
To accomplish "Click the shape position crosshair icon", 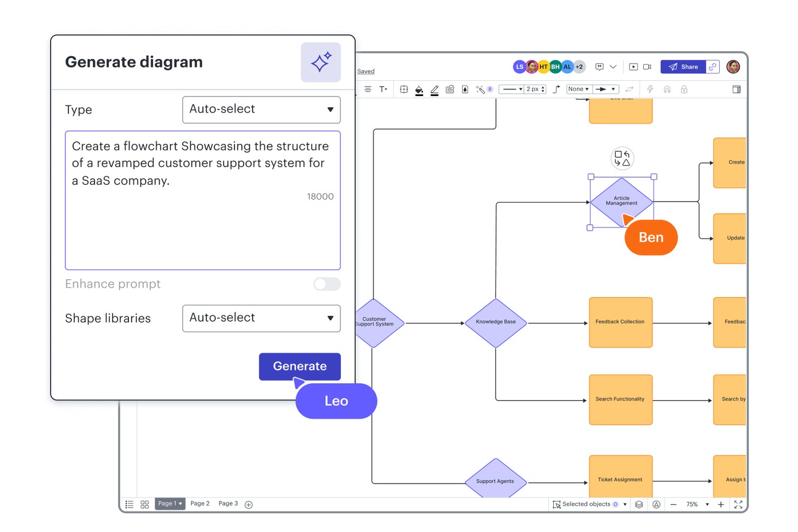I will pyautogui.click(x=404, y=89).
